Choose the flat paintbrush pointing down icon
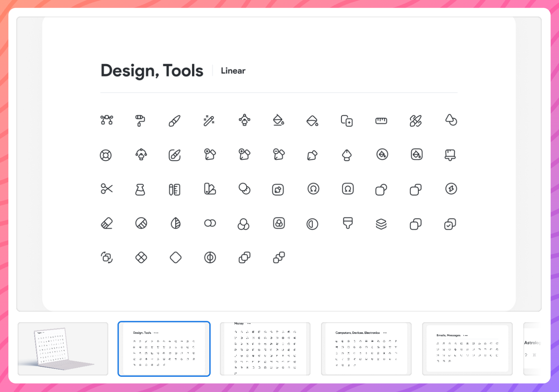The height and width of the screenshot is (392, 559). tap(348, 223)
